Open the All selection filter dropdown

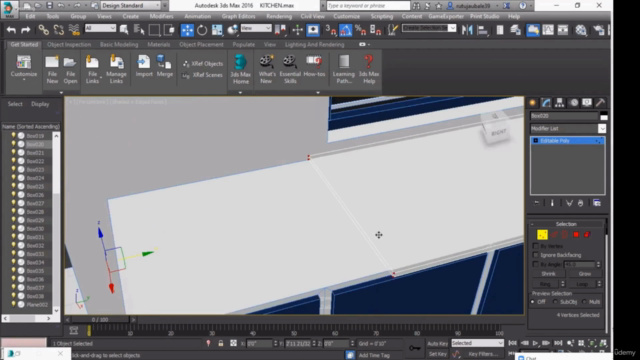100,28
